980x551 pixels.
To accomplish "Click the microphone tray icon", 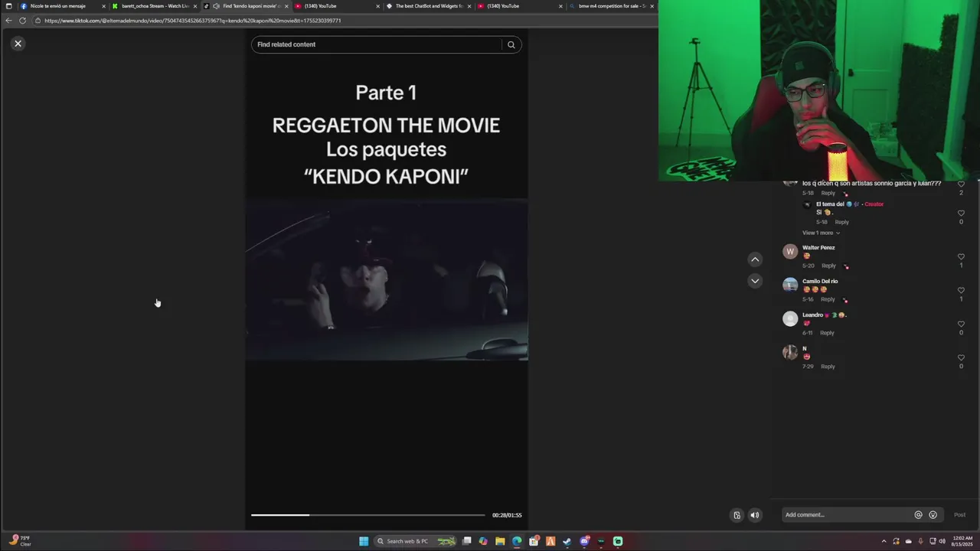I will point(920,541).
